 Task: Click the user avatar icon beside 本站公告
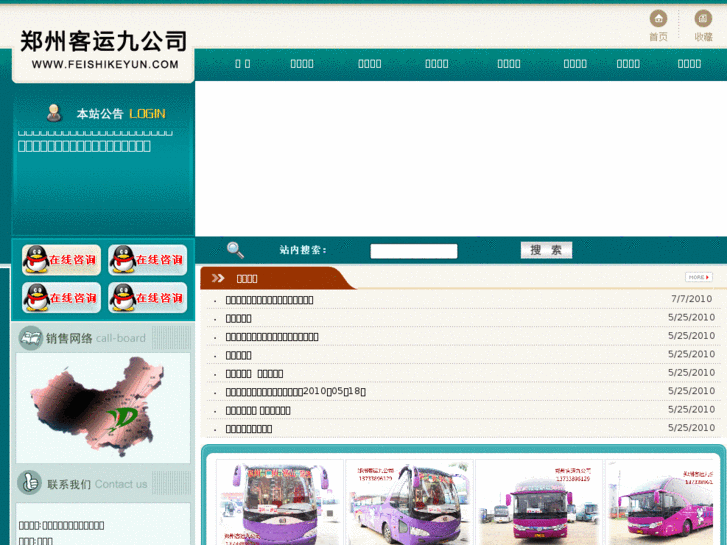coord(54,113)
